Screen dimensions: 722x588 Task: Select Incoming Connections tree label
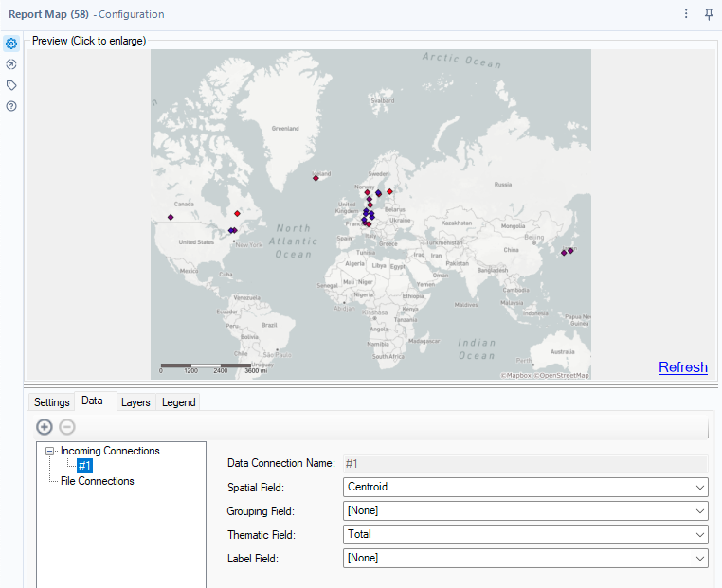(x=110, y=451)
